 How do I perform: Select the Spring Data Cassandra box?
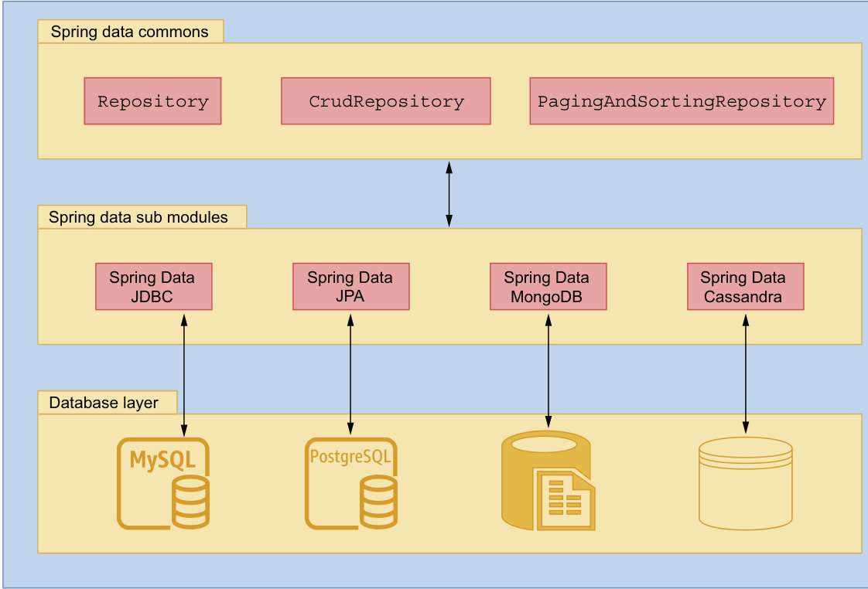click(x=745, y=287)
